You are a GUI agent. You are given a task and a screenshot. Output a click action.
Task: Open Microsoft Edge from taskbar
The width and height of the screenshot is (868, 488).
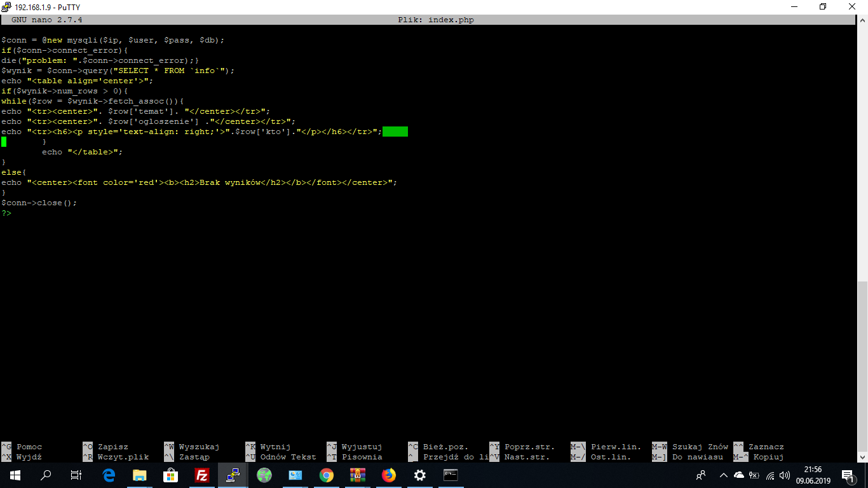tap(109, 475)
